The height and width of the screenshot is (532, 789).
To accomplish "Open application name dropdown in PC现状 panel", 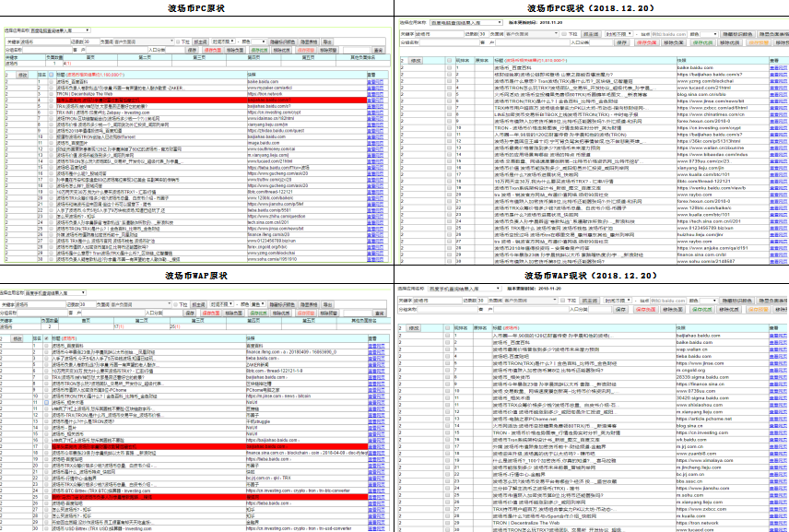I will (466, 23).
